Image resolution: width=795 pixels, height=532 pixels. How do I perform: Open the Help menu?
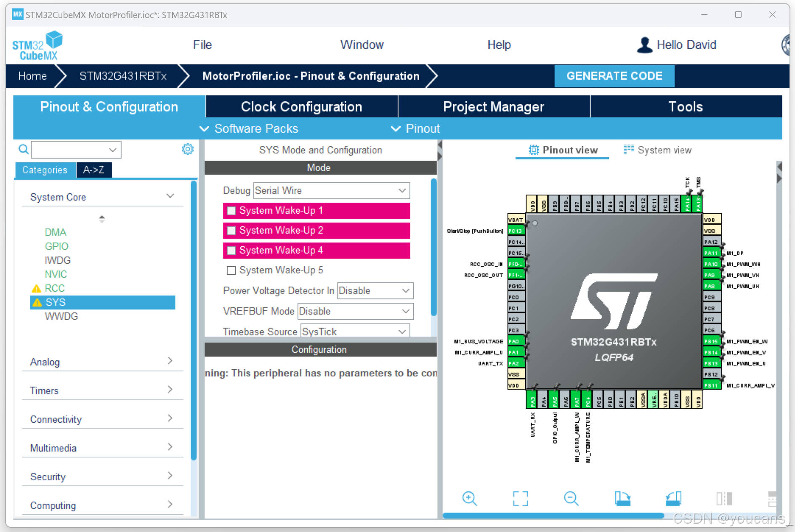(x=499, y=45)
